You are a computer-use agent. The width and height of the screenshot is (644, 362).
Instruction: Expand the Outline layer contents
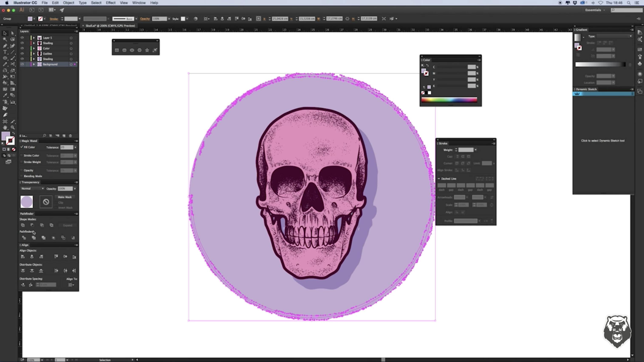pos(34,54)
